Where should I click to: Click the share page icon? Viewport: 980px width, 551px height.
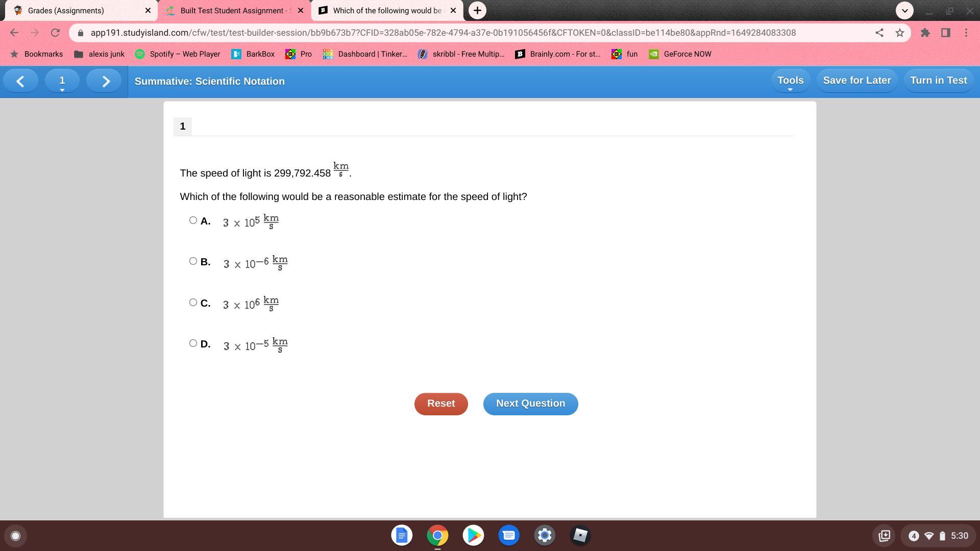coord(879,33)
